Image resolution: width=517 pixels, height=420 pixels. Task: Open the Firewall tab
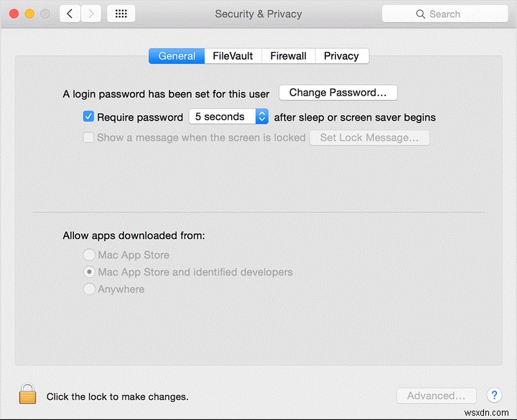coord(288,56)
